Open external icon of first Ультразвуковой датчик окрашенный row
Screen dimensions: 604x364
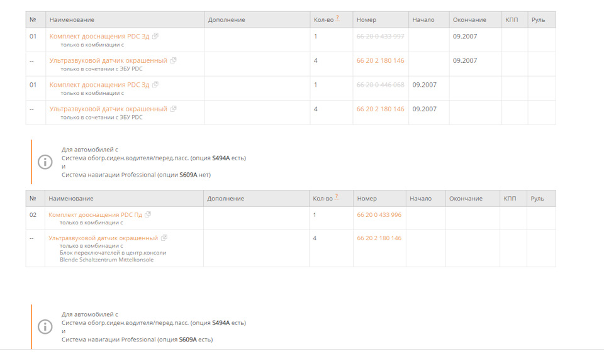point(174,61)
